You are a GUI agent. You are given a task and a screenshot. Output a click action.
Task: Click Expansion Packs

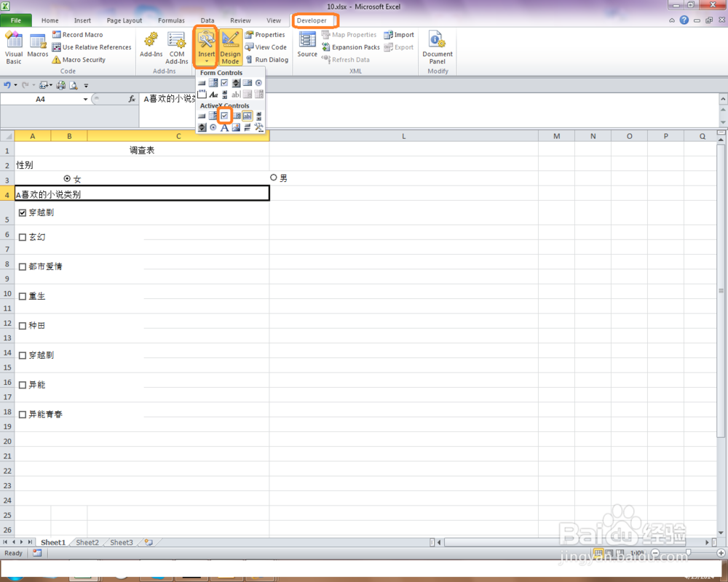click(x=351, y=47)
